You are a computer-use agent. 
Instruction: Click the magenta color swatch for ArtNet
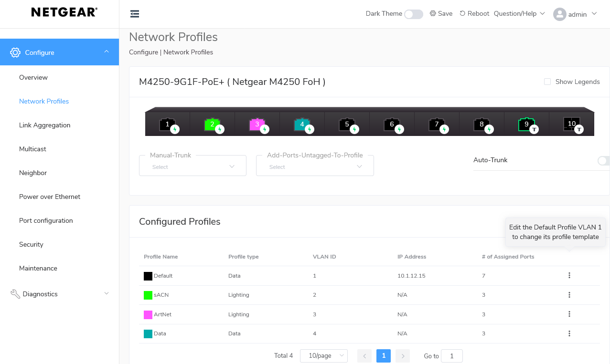148,314
